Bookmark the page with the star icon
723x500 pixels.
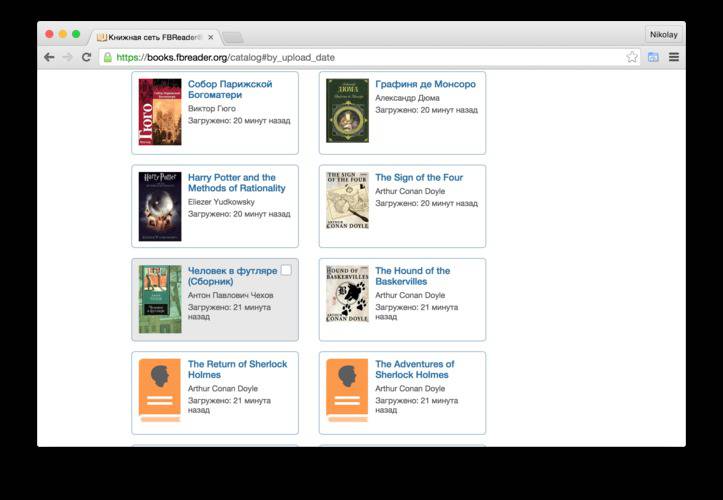coord(632,57)
